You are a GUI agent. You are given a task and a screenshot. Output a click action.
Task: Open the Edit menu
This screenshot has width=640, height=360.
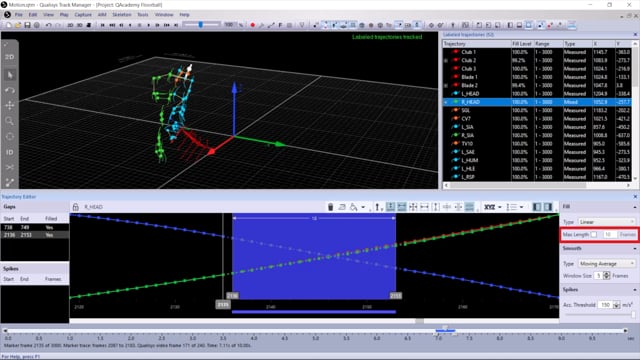pos(33,15)
